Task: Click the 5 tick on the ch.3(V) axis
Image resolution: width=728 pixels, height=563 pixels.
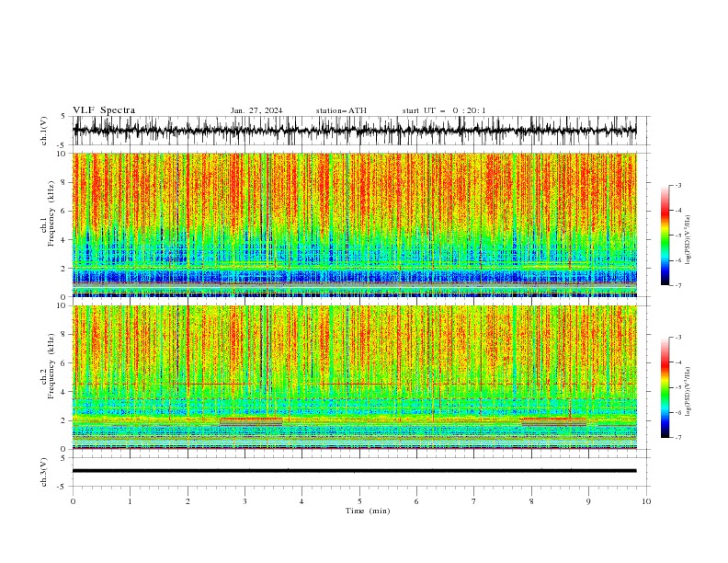Action: [x=63, y=458]
